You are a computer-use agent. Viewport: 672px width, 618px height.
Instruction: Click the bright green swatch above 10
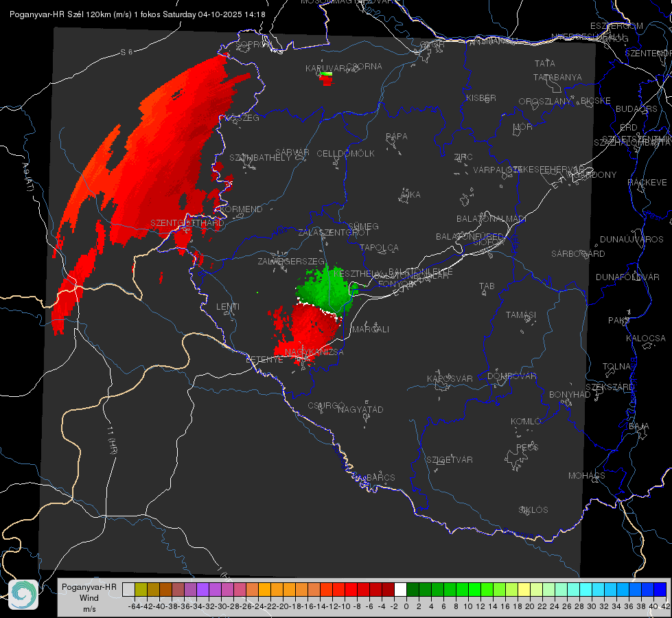474,590
